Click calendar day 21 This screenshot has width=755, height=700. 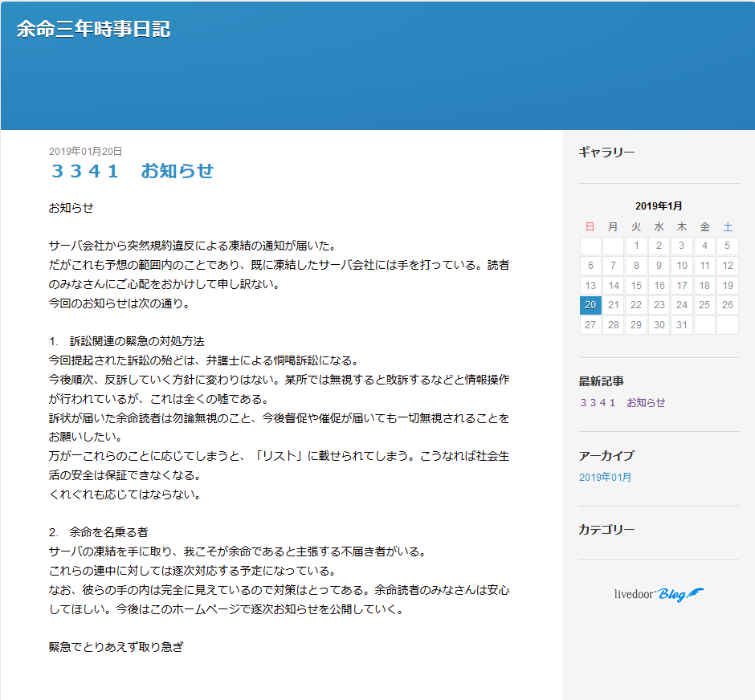(614, 305)
